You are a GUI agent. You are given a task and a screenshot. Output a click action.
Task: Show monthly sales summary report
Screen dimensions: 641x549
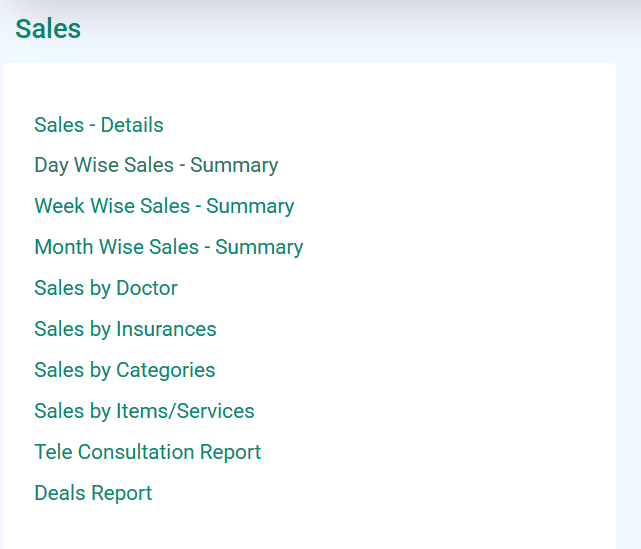click(x=169, y=247)
